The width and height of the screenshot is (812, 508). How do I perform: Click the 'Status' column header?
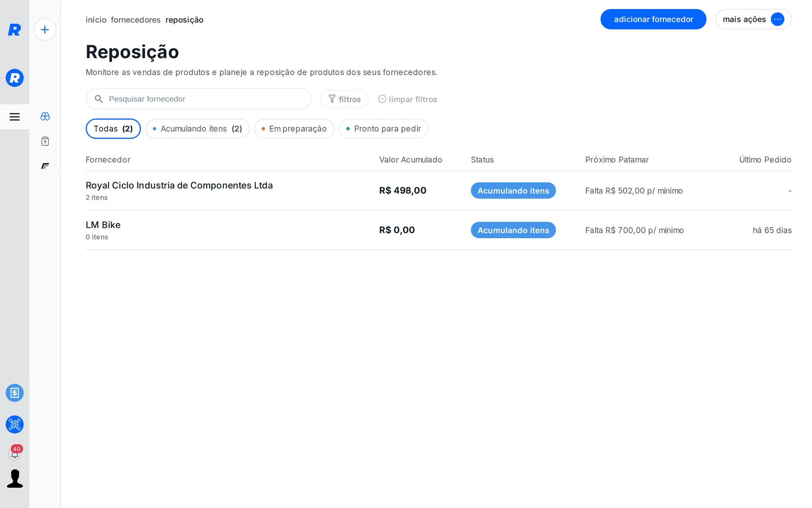point(482,160)
